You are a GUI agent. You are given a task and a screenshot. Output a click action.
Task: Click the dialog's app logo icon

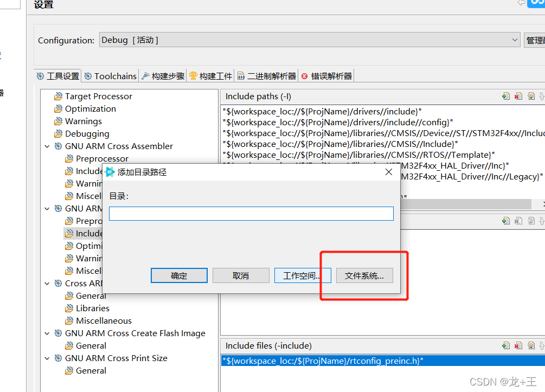pyautogui.click(x=110, y=172)
